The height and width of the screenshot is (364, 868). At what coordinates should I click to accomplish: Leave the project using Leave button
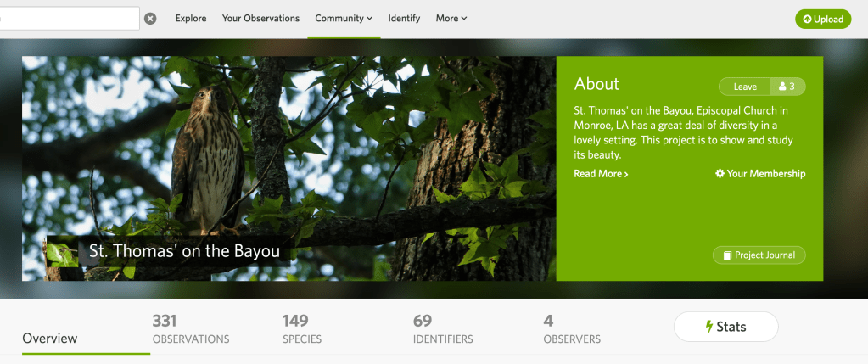[x=745, y=87]
